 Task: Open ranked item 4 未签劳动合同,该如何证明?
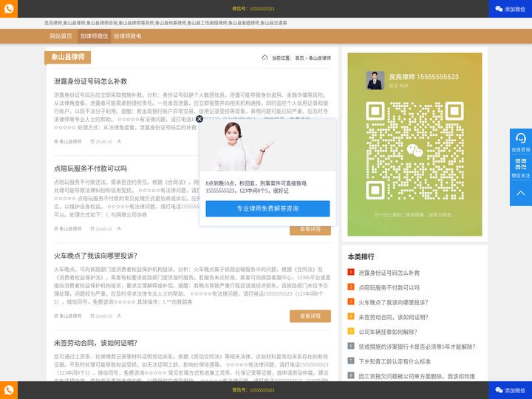393,317
